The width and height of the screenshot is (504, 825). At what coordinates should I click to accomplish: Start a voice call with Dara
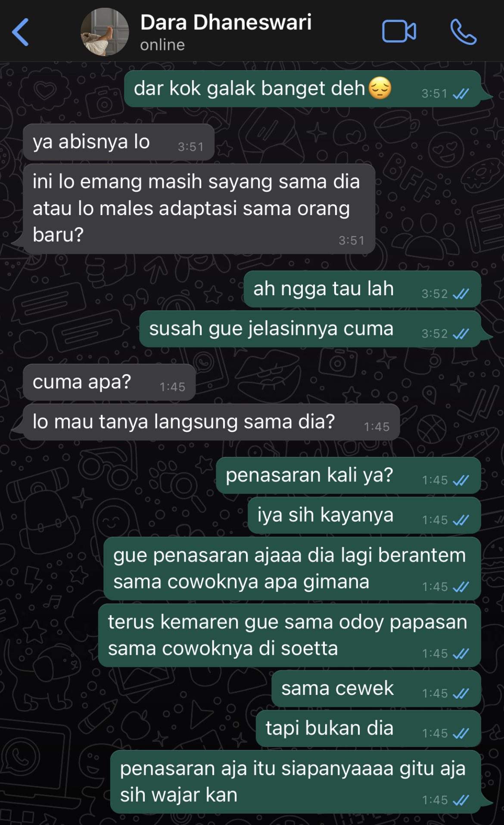[463, 31]
